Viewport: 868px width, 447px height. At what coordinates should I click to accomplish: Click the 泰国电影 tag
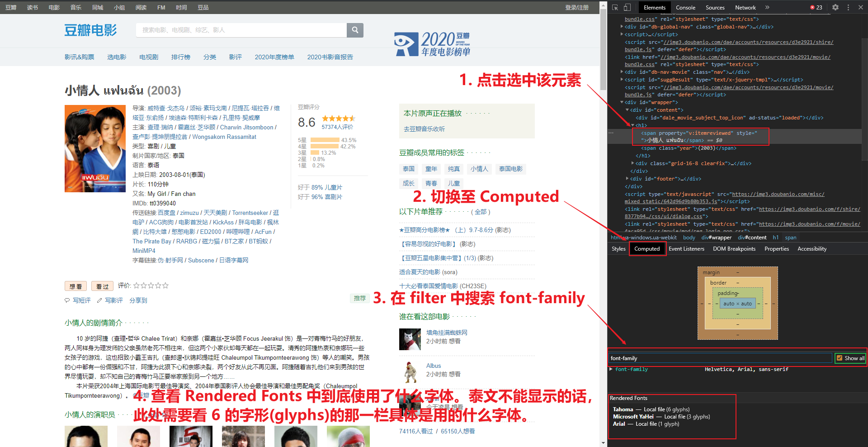coord(511,169)
